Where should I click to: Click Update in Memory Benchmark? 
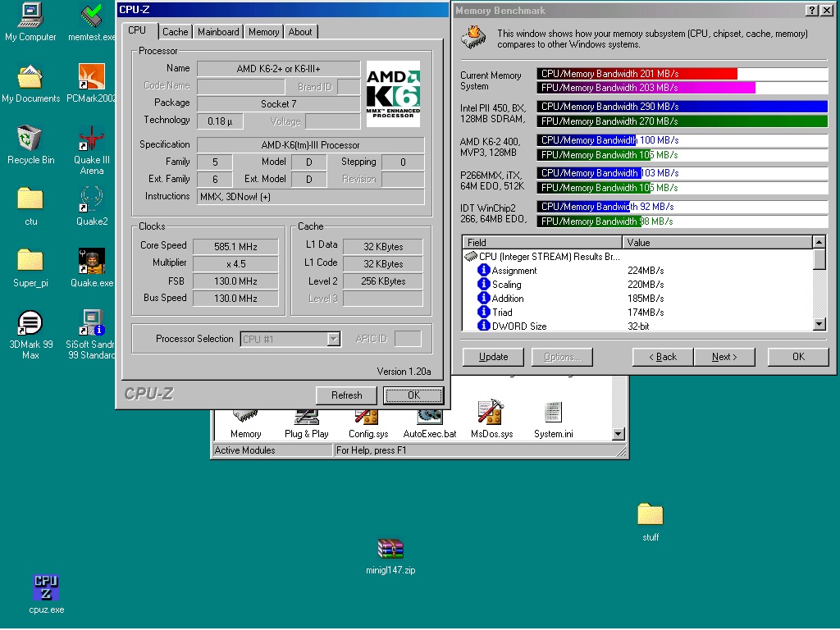pyautogui.click(x=493, y=357)
